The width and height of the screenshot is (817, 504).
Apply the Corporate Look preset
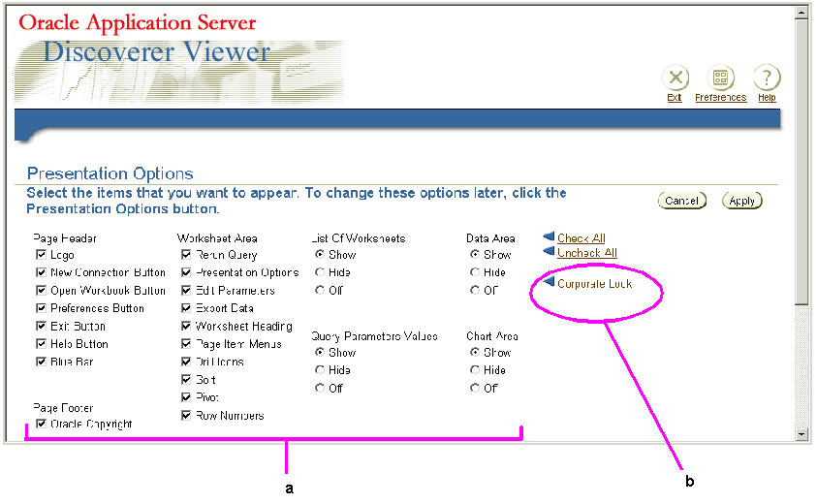coord(594,284)
